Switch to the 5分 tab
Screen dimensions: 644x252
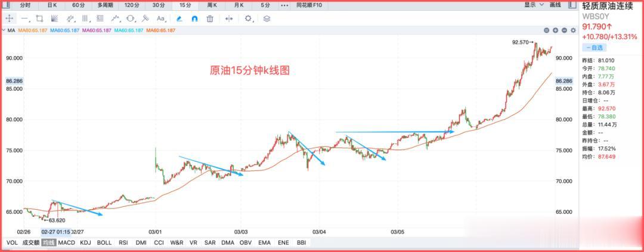click(x=265, y=5)
